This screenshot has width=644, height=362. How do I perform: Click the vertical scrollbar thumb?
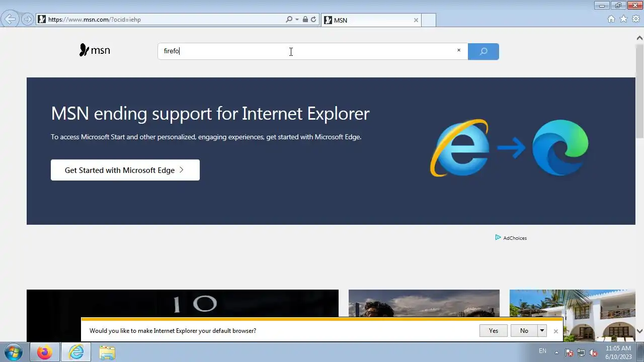point(639,90)
